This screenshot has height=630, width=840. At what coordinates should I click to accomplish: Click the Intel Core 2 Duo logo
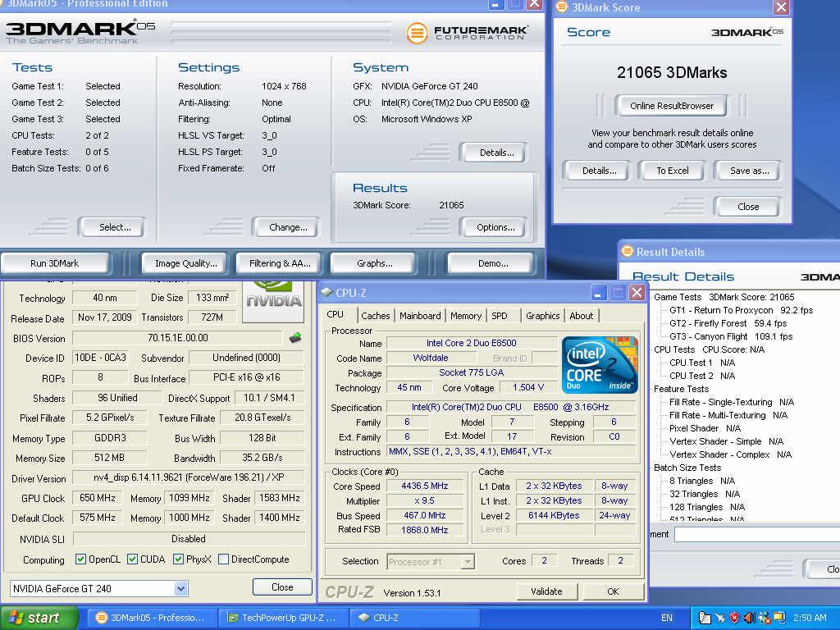[600, 365]
